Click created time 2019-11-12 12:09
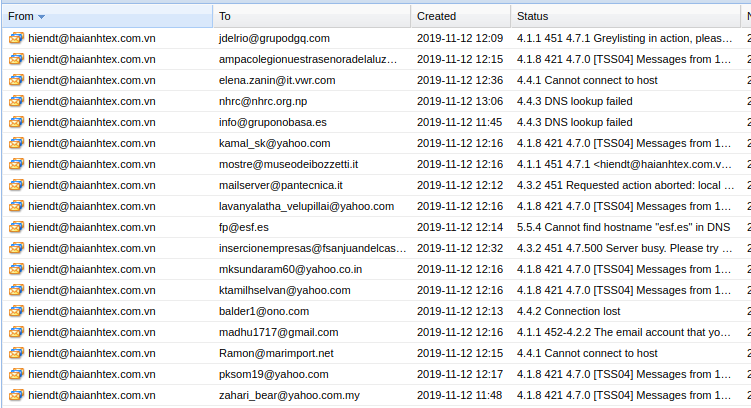 pos(460,38)
